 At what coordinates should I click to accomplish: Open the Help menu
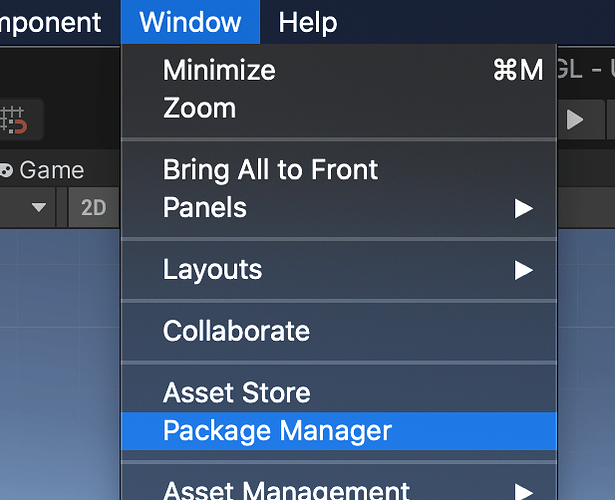(x=308, y=22)
